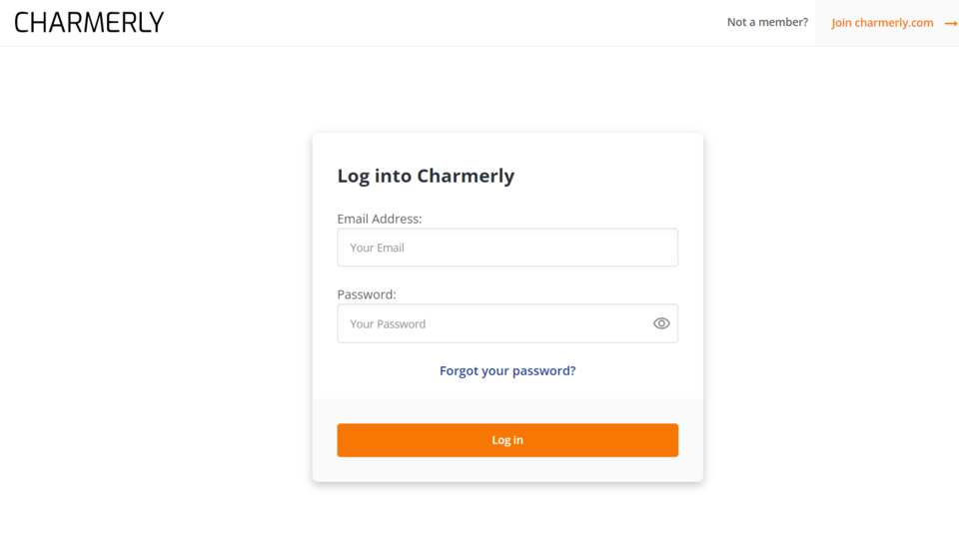The height and width of the screenshot is (560, 959).
Task: Reveal typed password with eye button
Action: point(661,323)
